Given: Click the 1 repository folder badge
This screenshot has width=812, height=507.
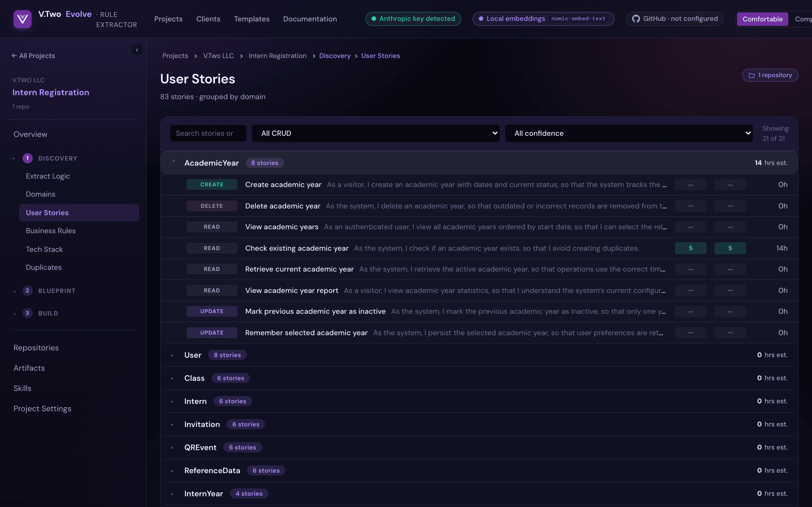Looking at the screenshot, I should tap(770, 75).
